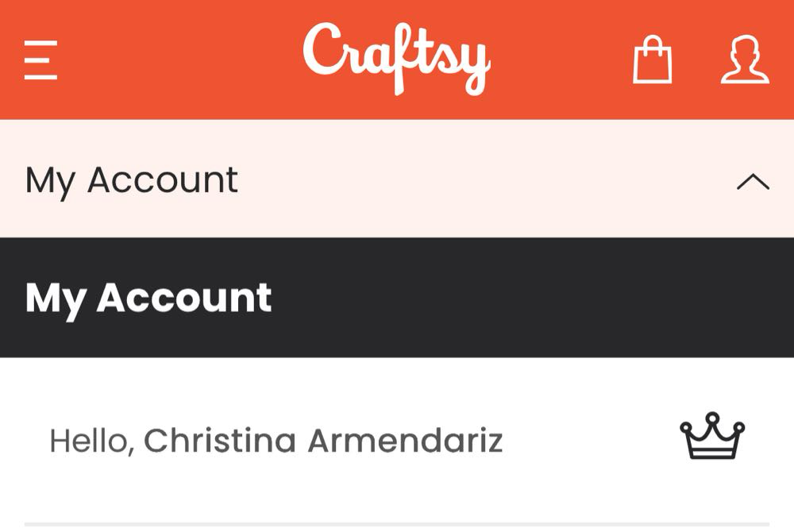The image size is (794, 532).
Task: Click the Hello, Christina Armendariz greeting
Action: coord(276,441)
